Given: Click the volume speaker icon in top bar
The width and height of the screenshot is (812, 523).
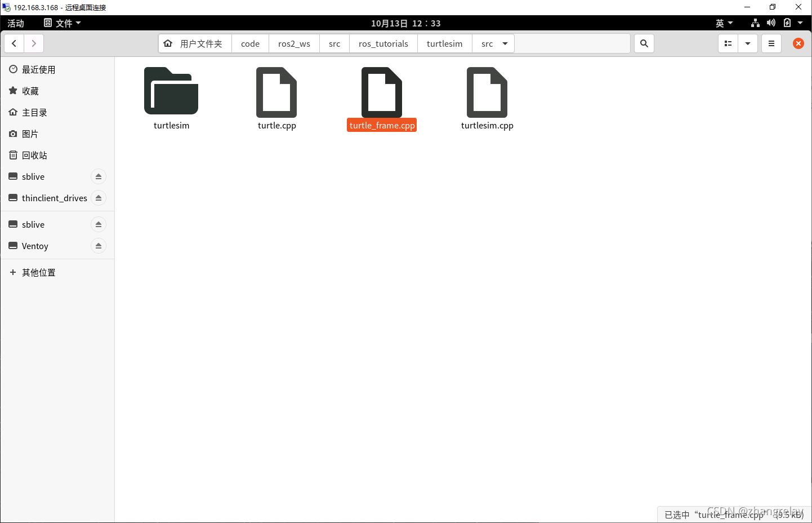Looking at the screenshot, I should coord(771,23).
